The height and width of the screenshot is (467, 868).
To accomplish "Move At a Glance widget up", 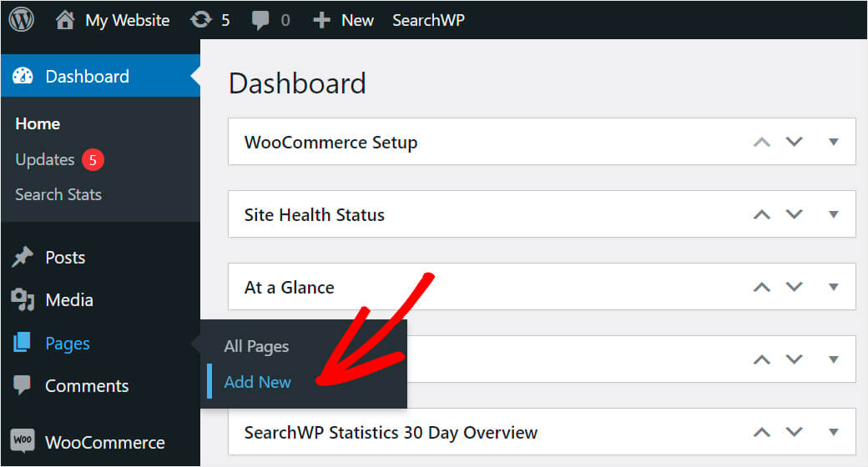I will pos(762,287).
